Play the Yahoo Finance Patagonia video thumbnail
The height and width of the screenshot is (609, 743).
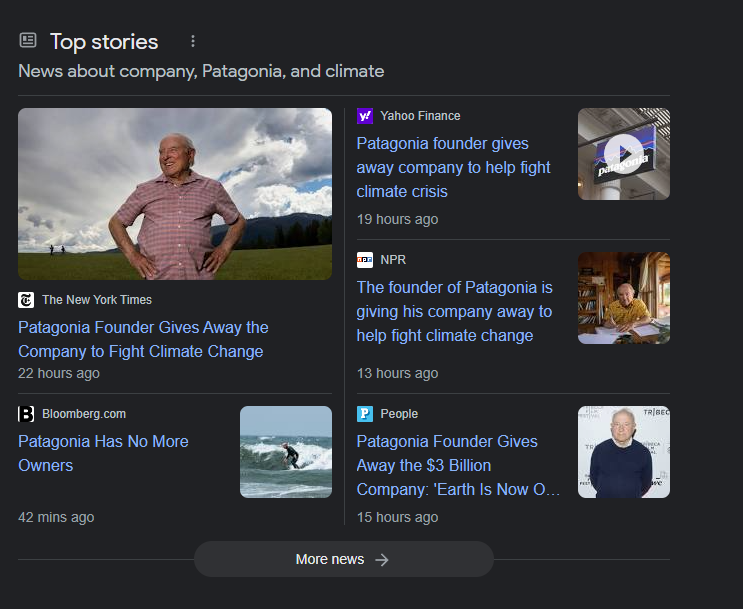tap(624, 154)
